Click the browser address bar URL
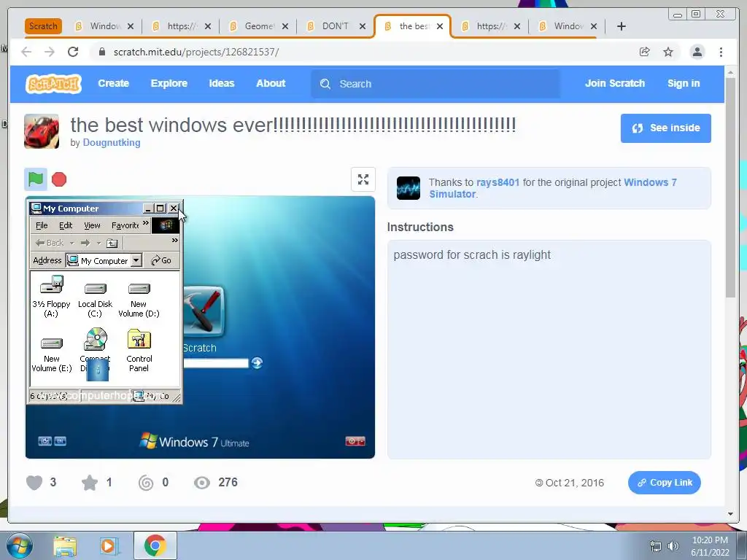This screenshot has height=560, width=747. 196,52
